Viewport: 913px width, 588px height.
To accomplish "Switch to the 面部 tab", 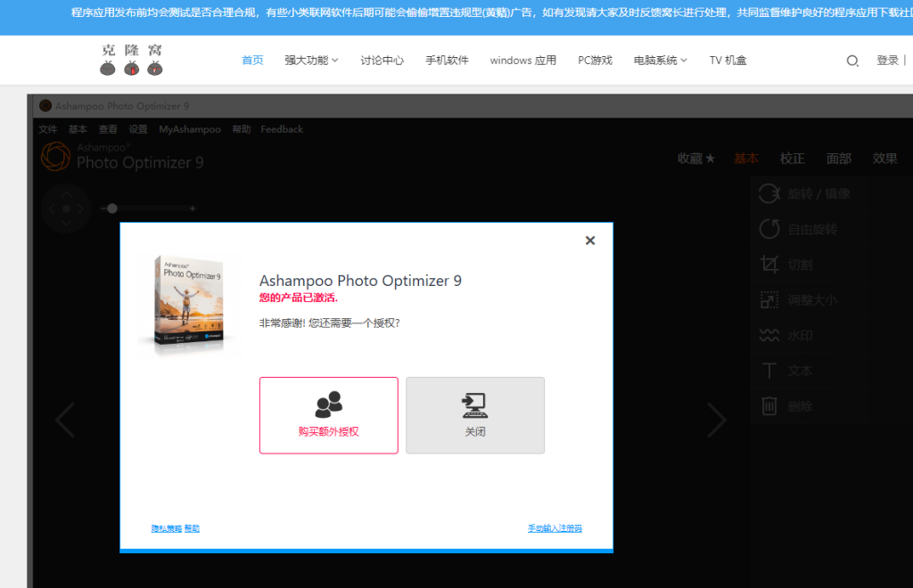I will pyautogui.click(x=839, y=159).
